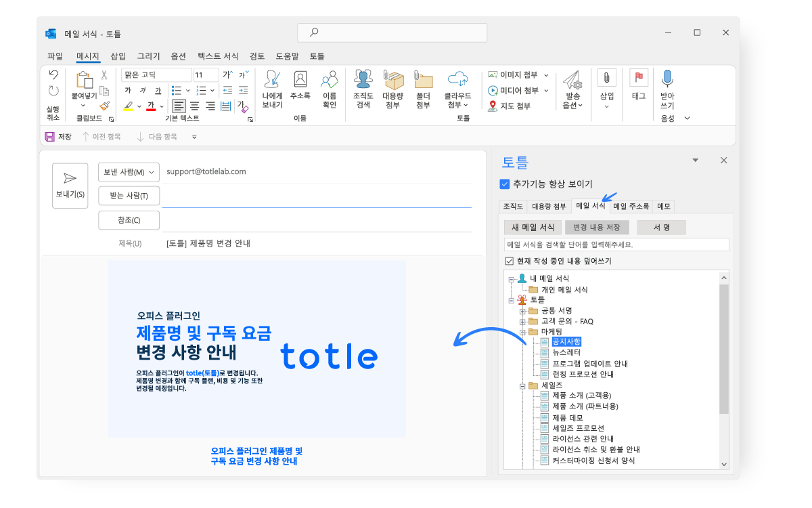Viewport: 812px width, 508px height.
Task: Decrease font size button
Action: [x=244, y=75]
